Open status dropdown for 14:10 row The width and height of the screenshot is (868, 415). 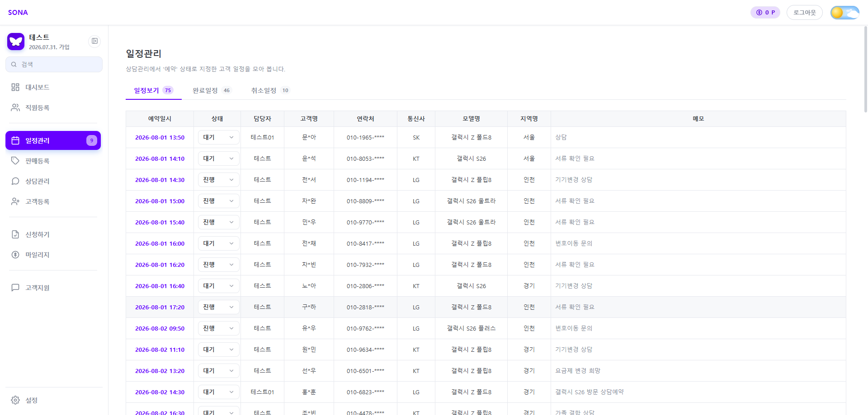tap(219, 159)
